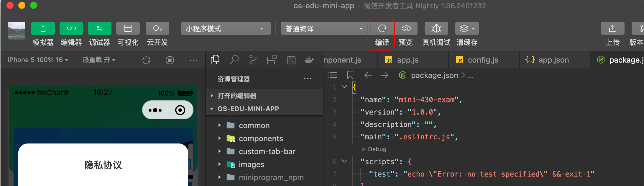
Task: Open the search panel icon
Action: tap(234, 60)
